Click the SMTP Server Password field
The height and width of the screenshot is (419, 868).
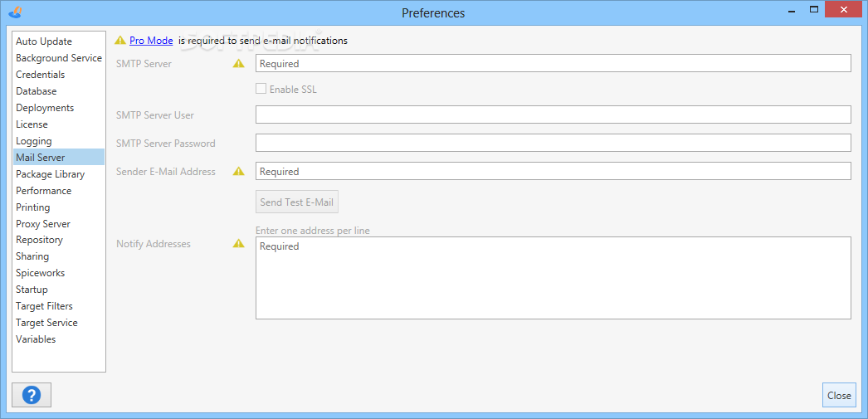pos(553,143)
